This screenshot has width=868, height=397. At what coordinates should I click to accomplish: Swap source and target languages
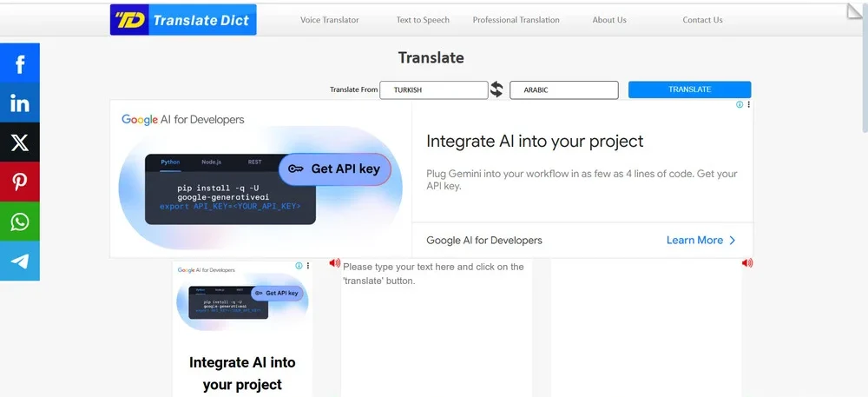496,89
